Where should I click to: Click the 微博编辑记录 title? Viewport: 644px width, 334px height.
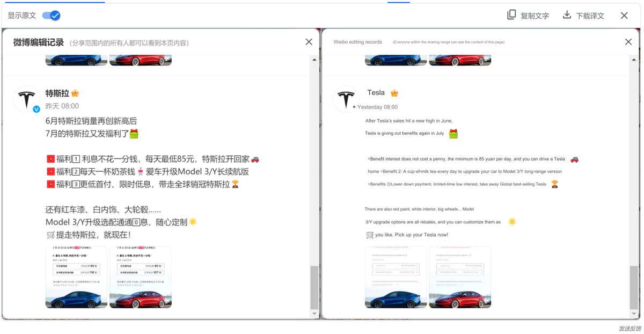39,42
